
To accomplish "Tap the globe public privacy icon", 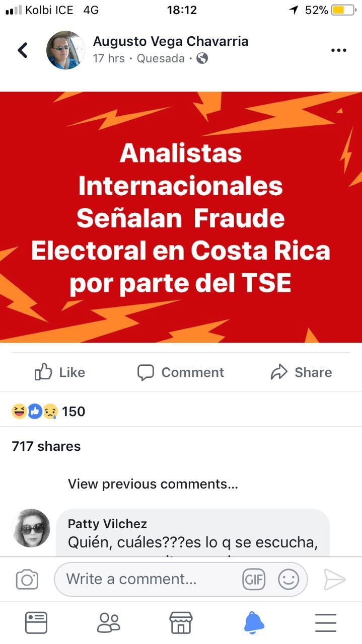I will click(x=202, y=58).
